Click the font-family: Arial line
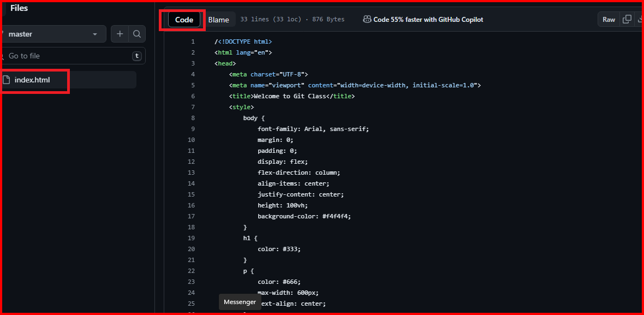Viewport: 644px width, 315px height. [313, 128]
